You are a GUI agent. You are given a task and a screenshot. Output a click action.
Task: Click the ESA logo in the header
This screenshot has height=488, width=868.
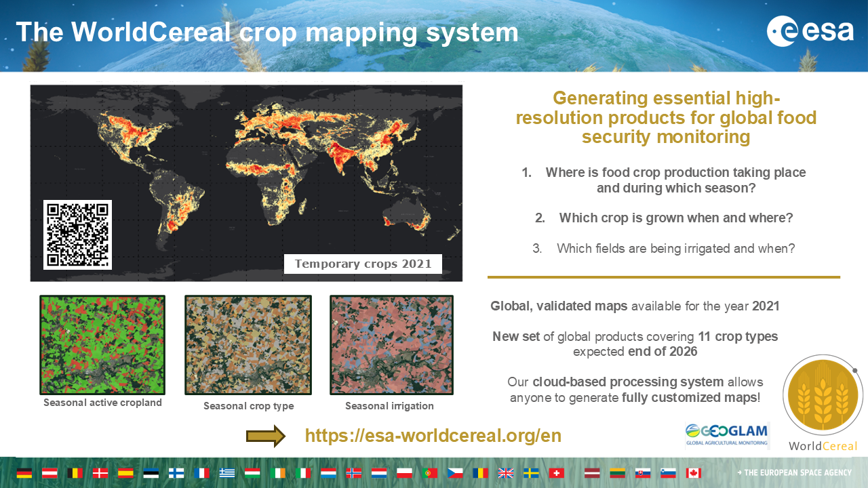(810, 31)
